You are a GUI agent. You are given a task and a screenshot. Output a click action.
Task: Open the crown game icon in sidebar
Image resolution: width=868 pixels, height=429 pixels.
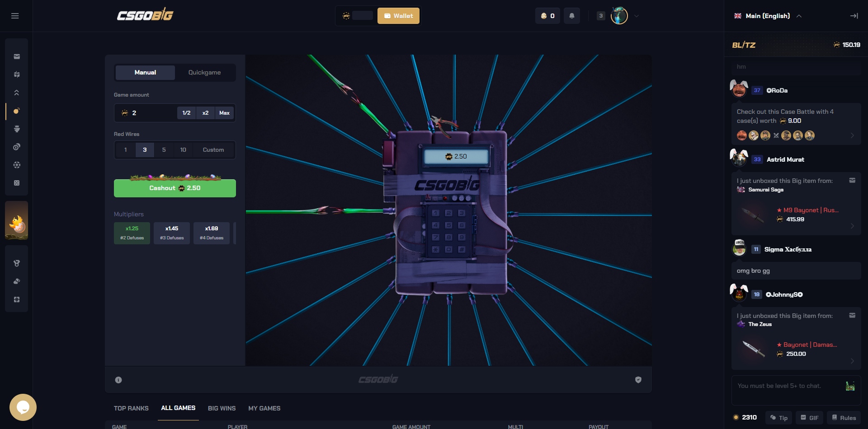17,129
